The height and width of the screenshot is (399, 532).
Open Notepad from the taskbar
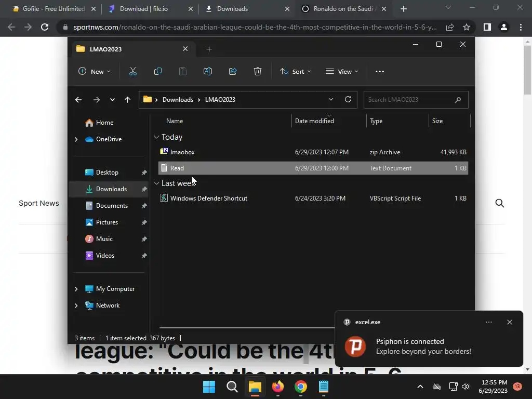323,387
